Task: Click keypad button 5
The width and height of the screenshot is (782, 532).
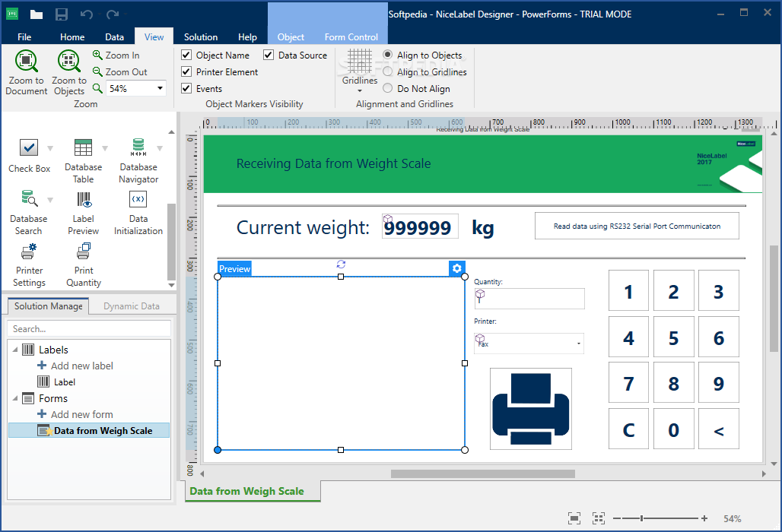Action: click(x=674, y=337)
